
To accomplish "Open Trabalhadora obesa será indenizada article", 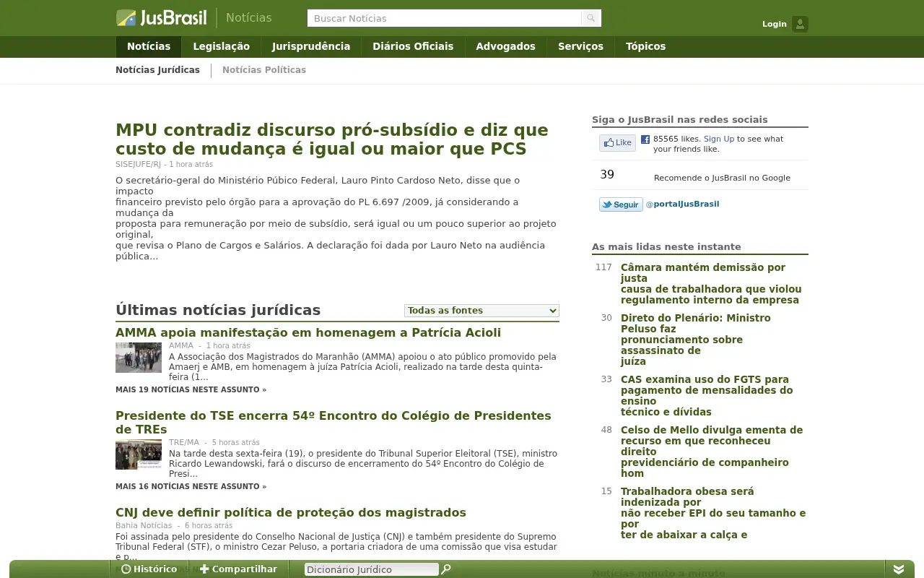I will pyautogui.click(x=713, y=513).
